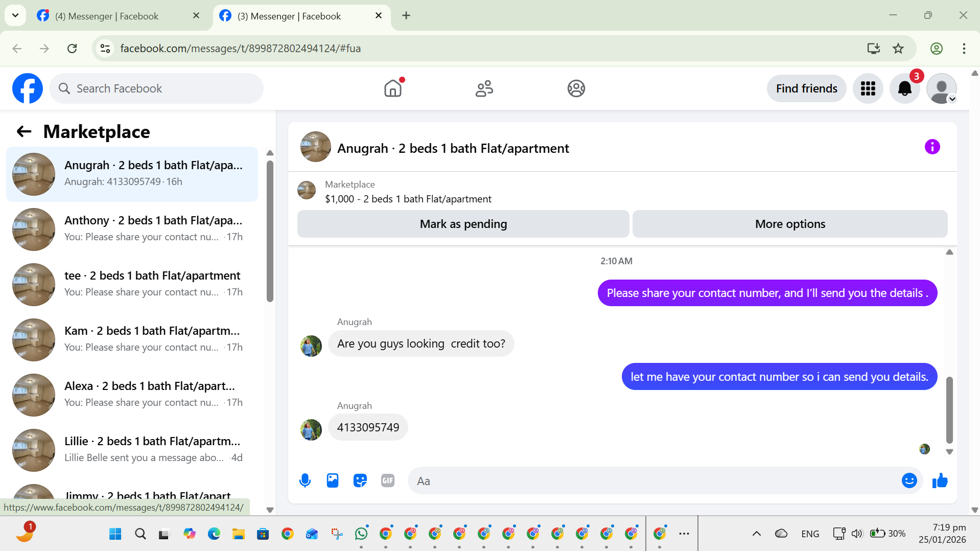Open the Alexa conversation
The height and width of the screenshot is (551, 980).
(132, 395)
